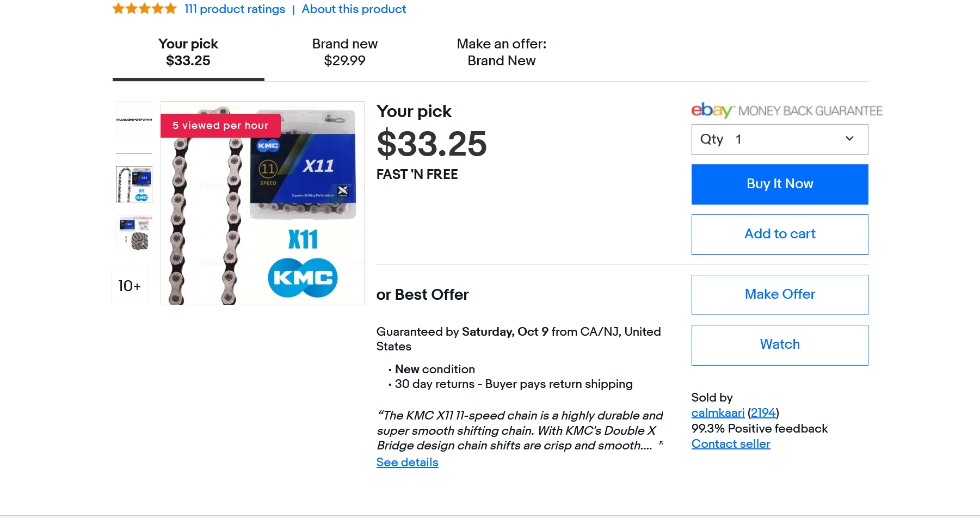Show the 10+ more images

pyautogui.click(x=130, y=286)
